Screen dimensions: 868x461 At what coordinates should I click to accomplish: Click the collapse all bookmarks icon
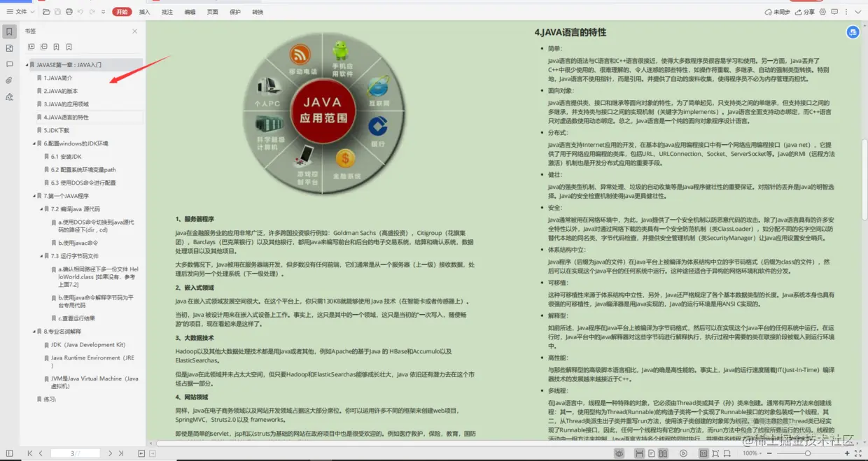43,47
